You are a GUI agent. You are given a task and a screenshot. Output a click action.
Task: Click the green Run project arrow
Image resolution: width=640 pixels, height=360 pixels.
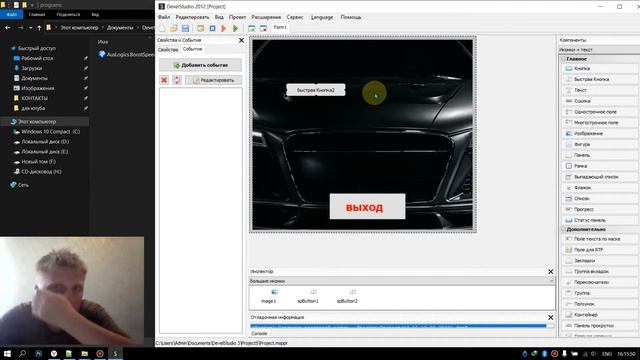tap(236, 28)
